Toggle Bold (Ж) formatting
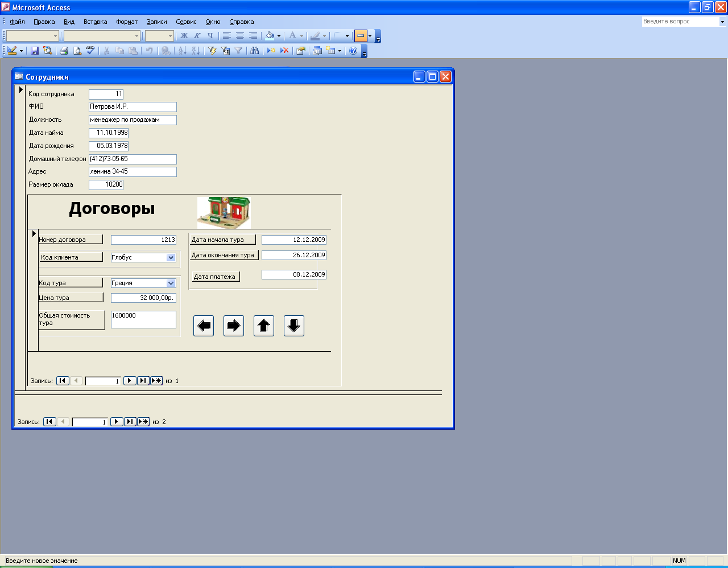Viewport: 728px width, 568px height. coord(184,36)
